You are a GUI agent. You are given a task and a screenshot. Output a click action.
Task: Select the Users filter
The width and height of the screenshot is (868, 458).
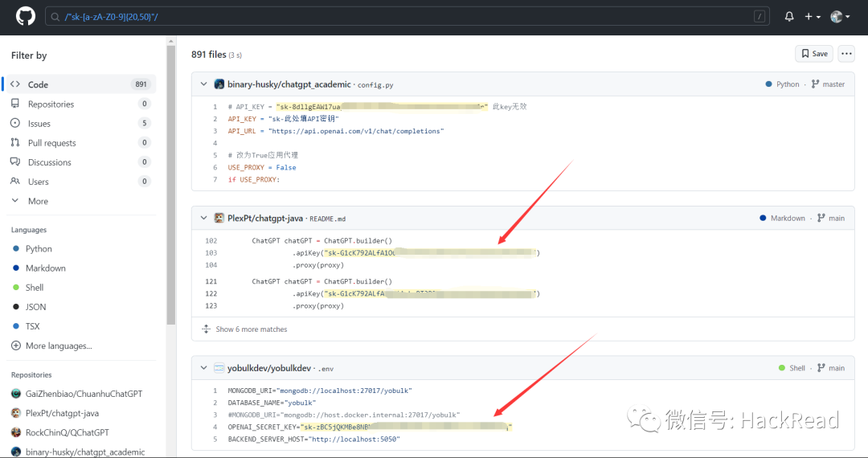point(81,181)
